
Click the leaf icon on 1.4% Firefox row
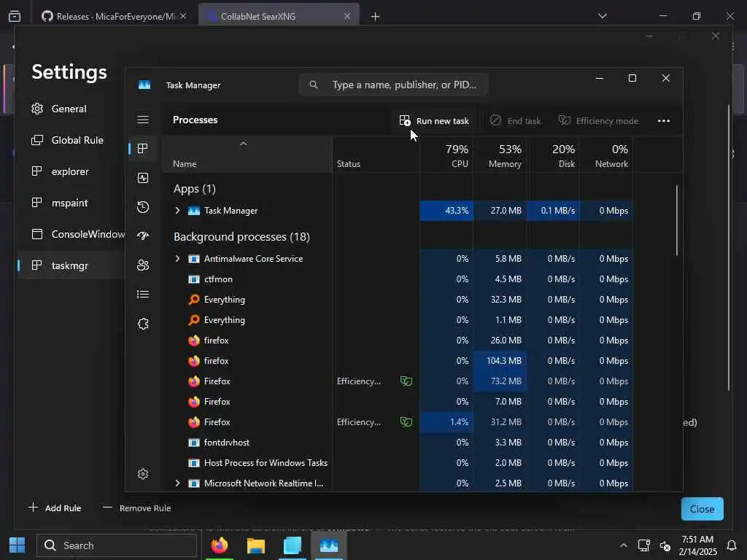406,422
